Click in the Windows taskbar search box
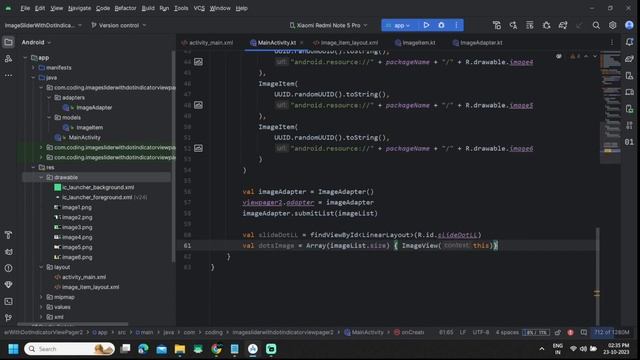Screen dimensions: 640x360 69,349
